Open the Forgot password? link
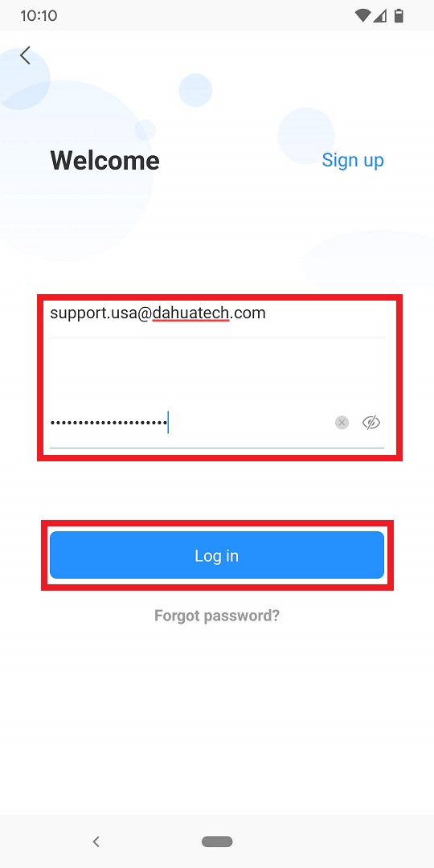Viewport: 434px width, 868px height. (216, 616)
